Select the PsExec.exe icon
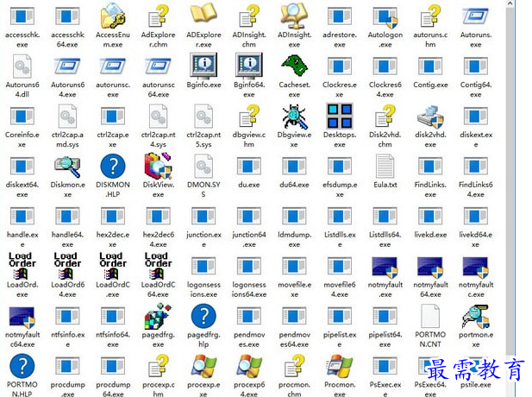Screen dimensions: 532x397 385,366
